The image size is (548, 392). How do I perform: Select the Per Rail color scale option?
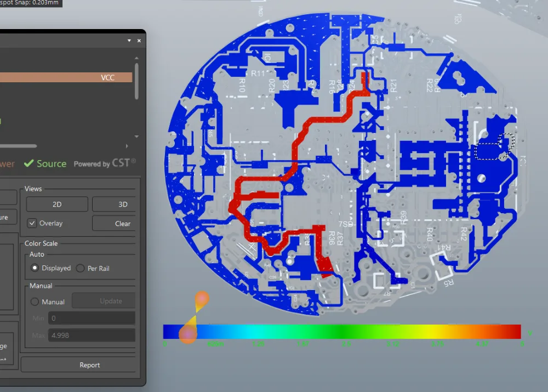pyautogui.click(x=81, y=268)
